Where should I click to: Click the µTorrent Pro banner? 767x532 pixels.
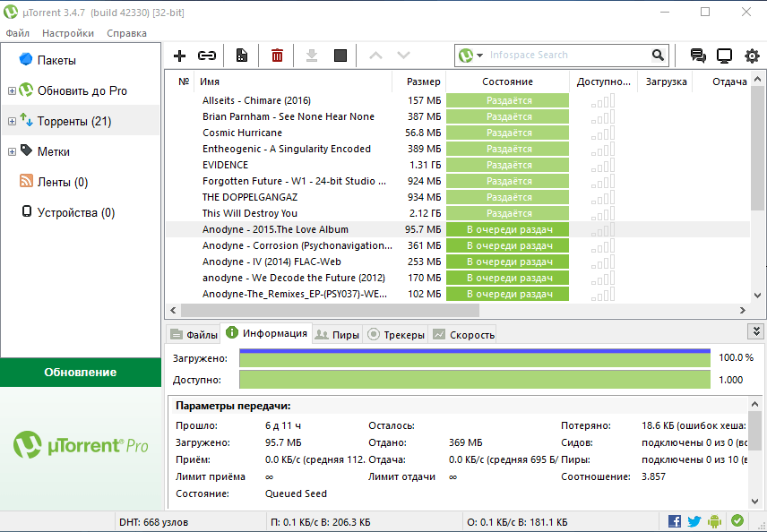pyautogui.click(x=81, y=445)
